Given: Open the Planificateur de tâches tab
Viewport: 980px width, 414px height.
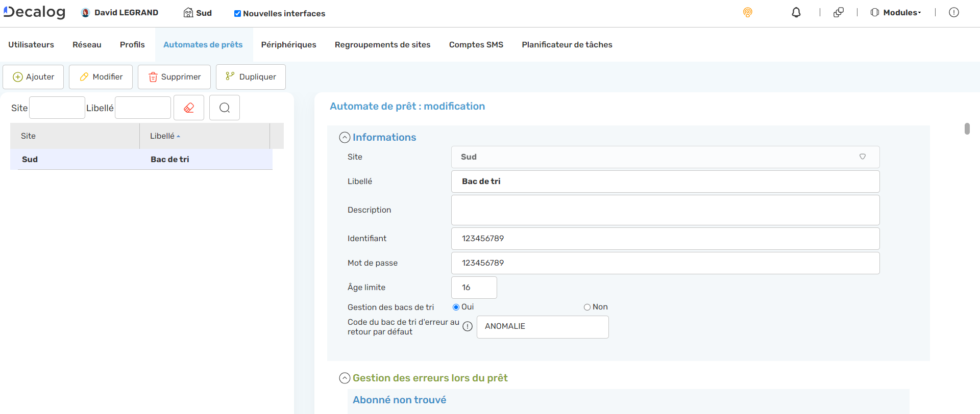Looking at the screenshot, I should [x=567, y=45].
